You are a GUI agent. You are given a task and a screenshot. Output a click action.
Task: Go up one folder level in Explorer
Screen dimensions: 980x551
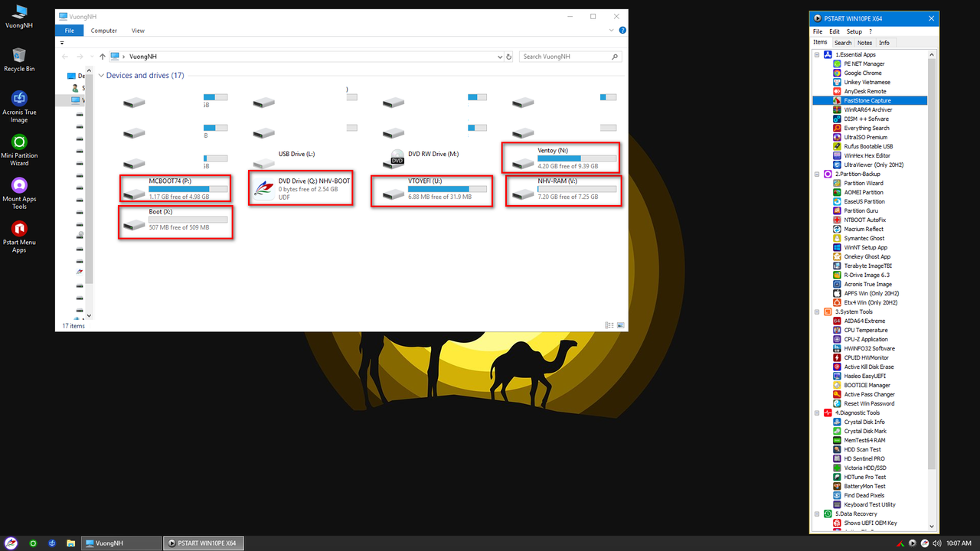[103, 57]
